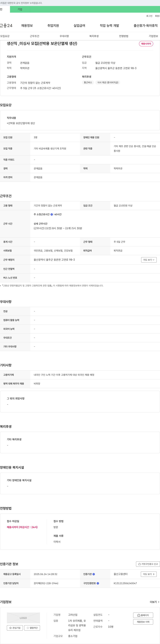Block this company with 열람차단
This screenshot has width=160, height=644.
pyautogui.click(x=32, y=628)
